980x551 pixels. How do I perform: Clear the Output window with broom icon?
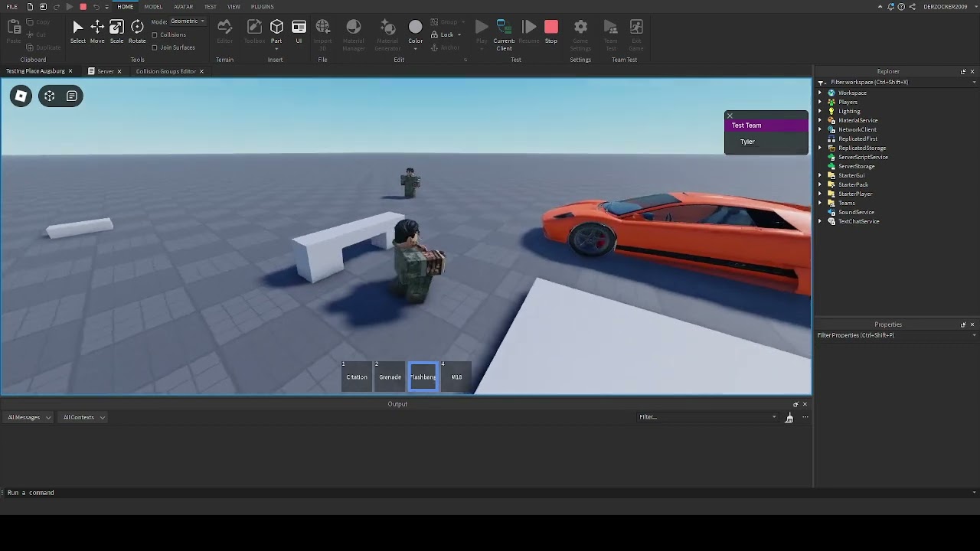(x=789, y=417)
